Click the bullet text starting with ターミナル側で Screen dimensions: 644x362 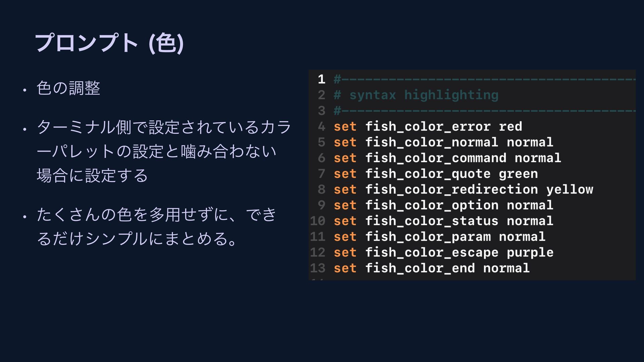click(164, 151)
